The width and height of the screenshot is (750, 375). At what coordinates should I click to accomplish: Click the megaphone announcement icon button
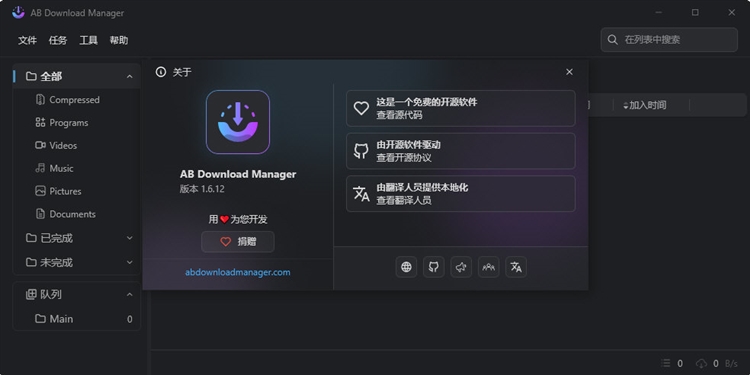(461, 267)
